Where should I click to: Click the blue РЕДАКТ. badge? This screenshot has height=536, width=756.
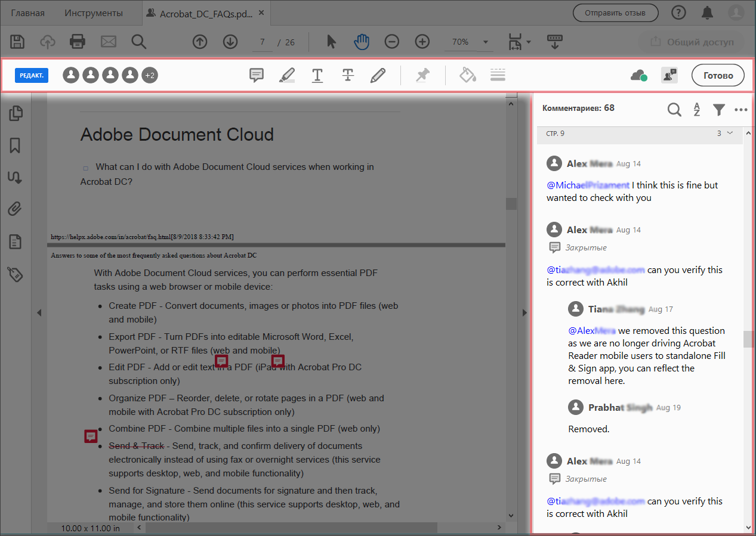pyautogui.click(x=32, y=75)
